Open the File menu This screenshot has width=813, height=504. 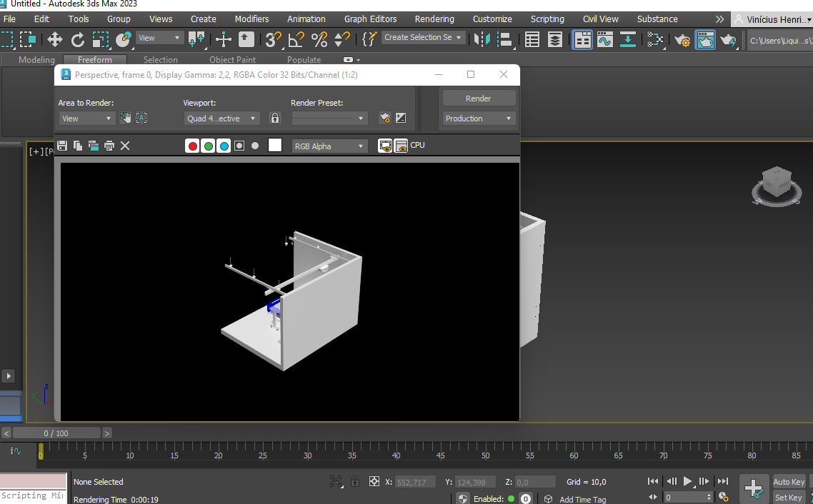[9, 19]
